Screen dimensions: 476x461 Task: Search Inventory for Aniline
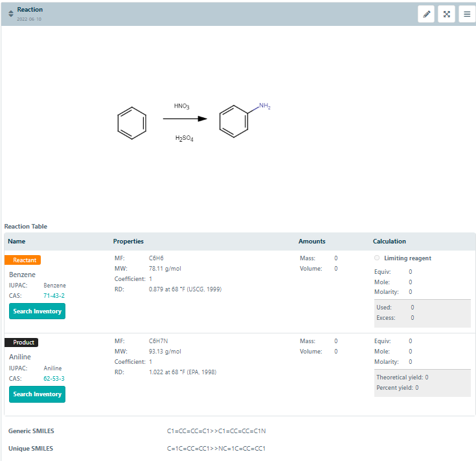37,394
